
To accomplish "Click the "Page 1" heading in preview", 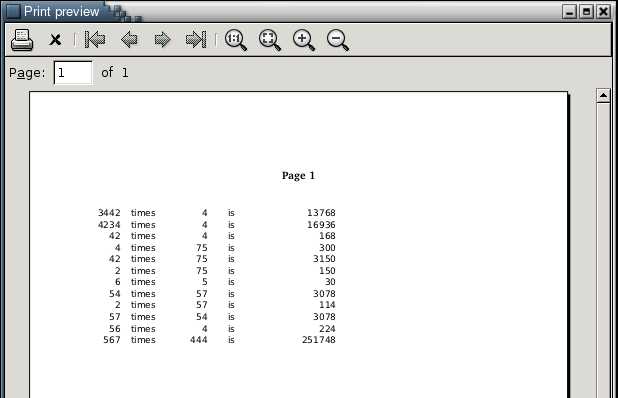I will pyautogui.click(x=298, y=176).
